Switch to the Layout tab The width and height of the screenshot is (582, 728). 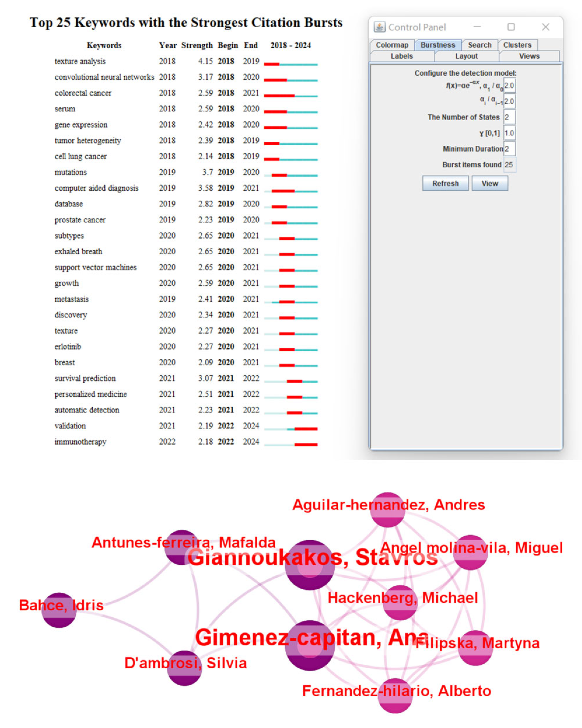tap(466, 56)
